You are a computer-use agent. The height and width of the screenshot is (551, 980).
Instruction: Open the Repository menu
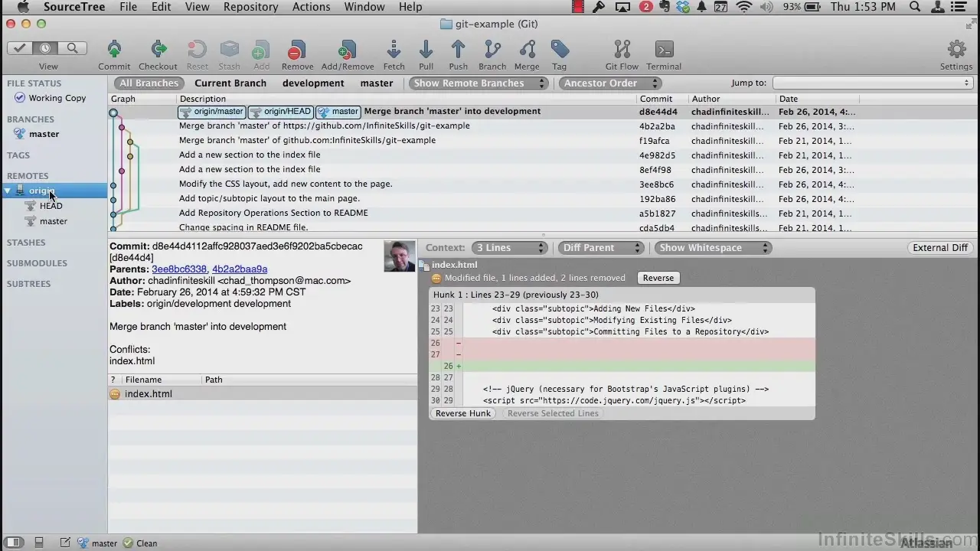tap(250, 7)
